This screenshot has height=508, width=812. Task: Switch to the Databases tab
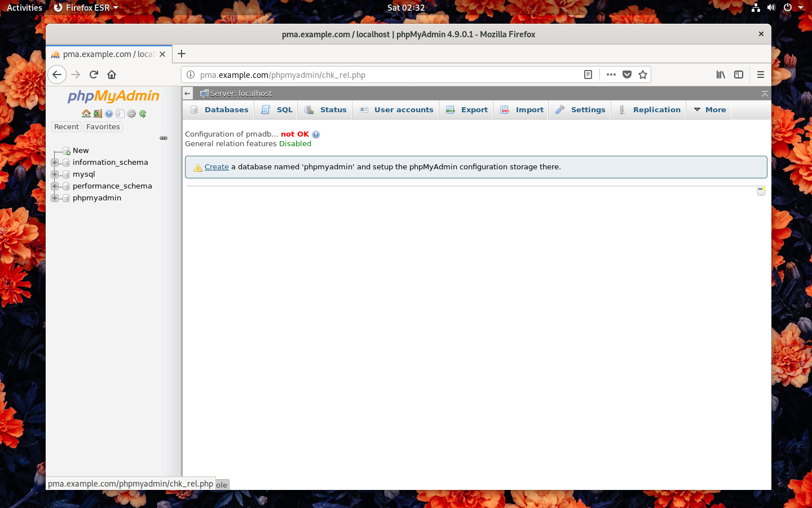coord(220,110)
